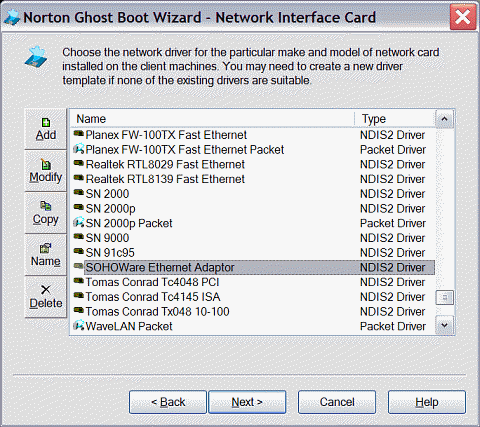Click the Add driver template button
The width and height of the screenshot is (480, 427).
(46, 129)
